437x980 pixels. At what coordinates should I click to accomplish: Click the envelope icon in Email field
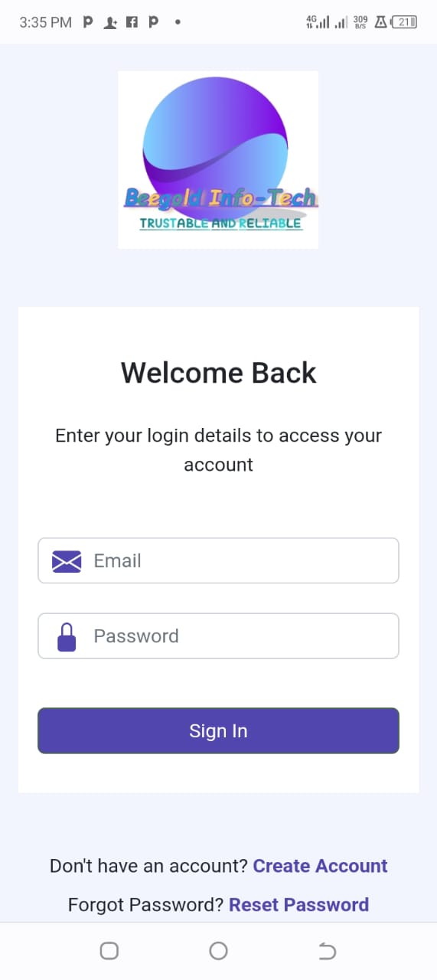[67, 561]
